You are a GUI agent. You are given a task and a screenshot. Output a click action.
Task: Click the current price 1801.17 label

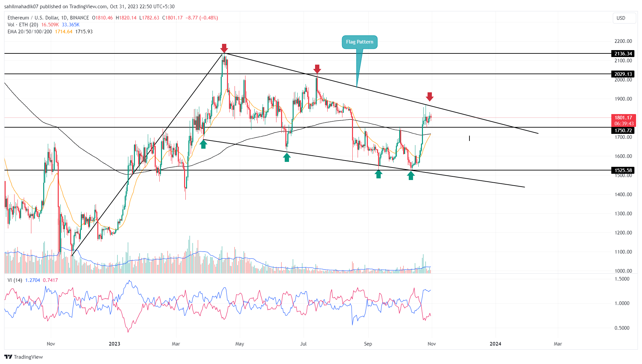[623, 118]
